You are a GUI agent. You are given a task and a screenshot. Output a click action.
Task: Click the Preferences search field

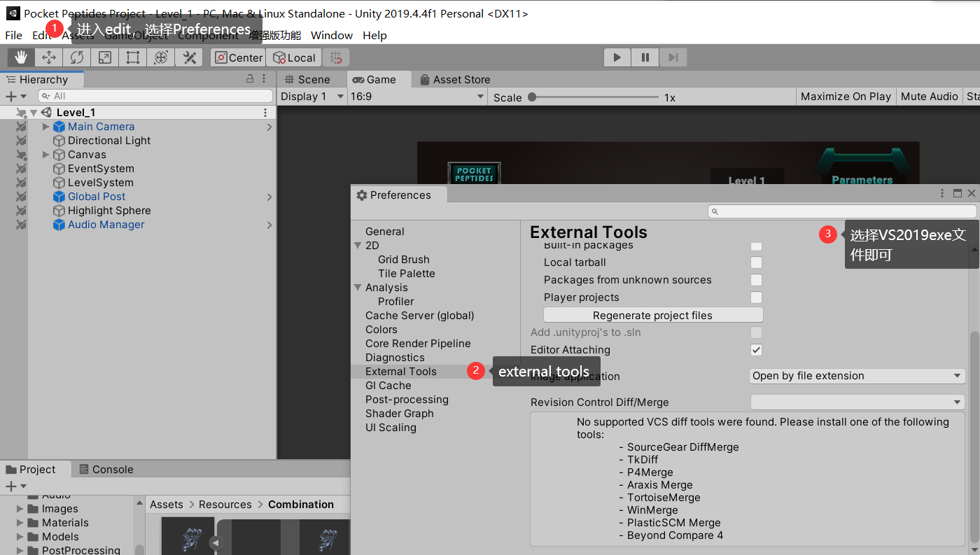click(x=842, y=211)
